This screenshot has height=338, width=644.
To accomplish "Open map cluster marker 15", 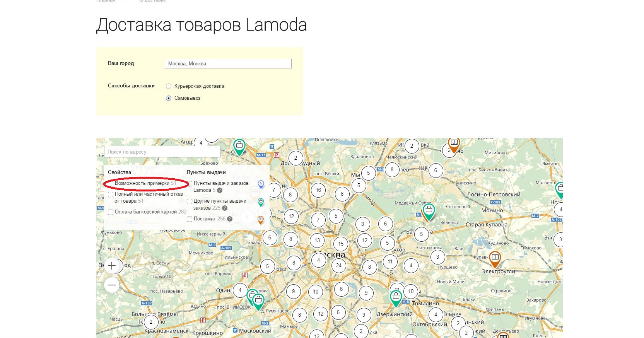I will tap(341, 244).
